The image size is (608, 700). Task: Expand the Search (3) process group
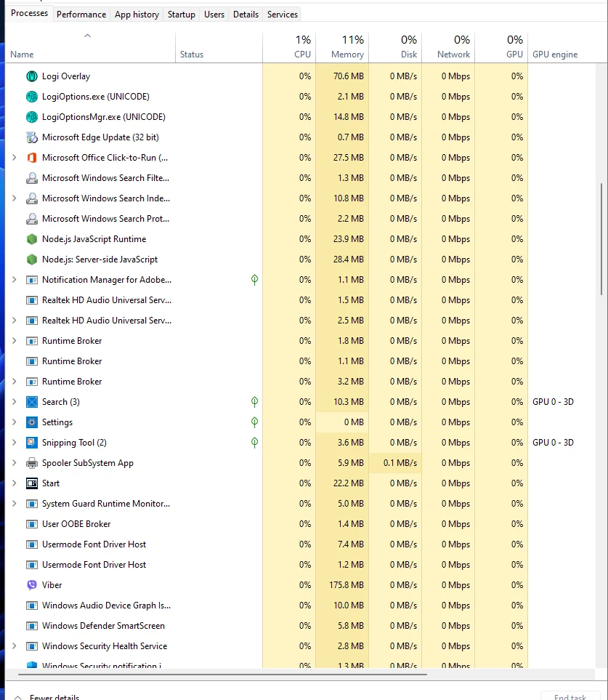point(15,402)
